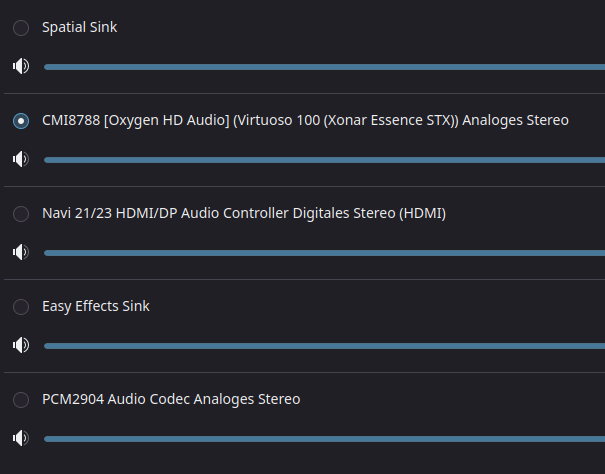Viewport: 605px width, 474px height.
Task: Mute the Navi 21/23 HDMI/DP output
Action: click(21, 252)
